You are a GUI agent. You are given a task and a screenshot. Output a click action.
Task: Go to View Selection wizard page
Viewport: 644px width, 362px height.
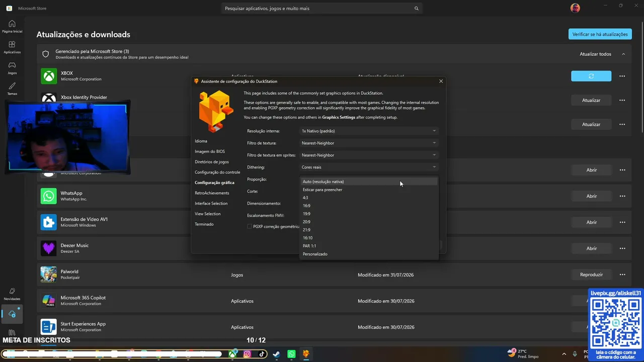pos(208,214)
